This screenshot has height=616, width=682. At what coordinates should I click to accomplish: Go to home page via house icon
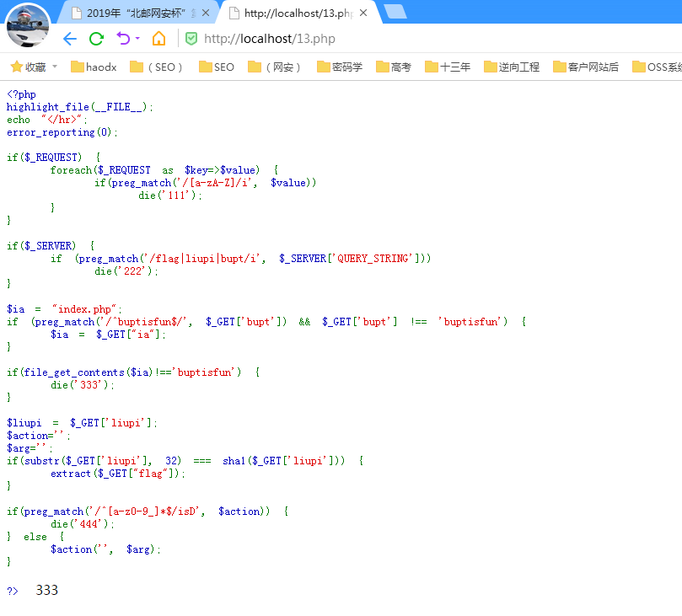click(x=158, y=39)
